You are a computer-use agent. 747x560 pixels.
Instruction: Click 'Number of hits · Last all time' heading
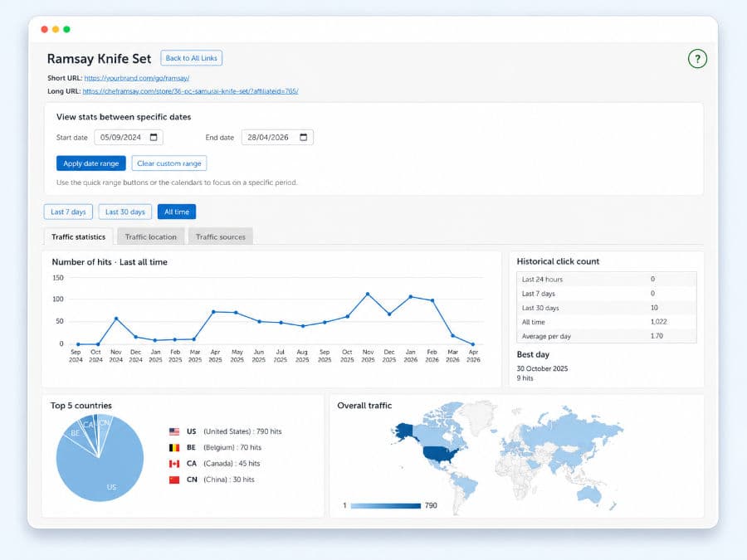(110, 262)
